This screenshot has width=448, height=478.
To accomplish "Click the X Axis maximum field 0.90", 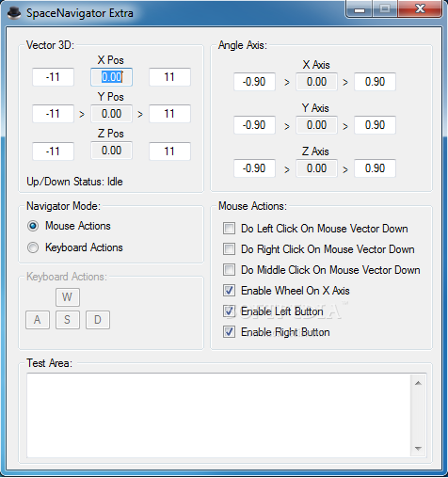I will [375, 82].
